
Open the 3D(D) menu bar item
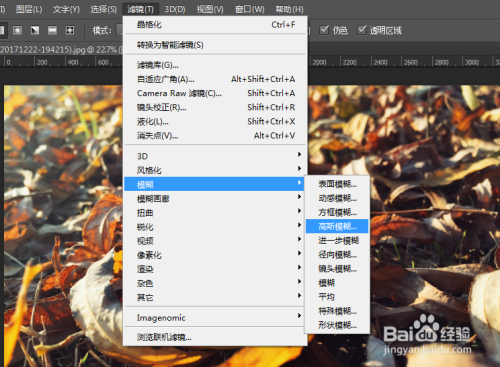click(x=175, y=9)
